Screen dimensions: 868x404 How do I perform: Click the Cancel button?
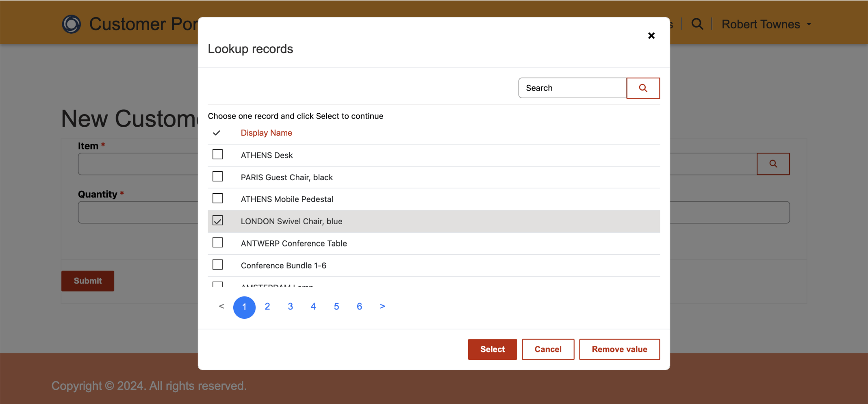click(547, 349)
